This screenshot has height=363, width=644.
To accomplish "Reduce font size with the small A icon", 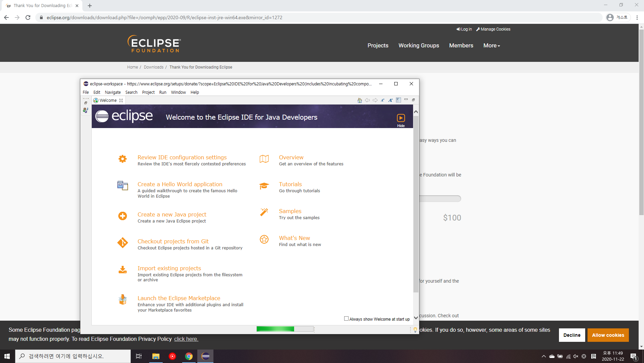I will click(x=383, y=100).
